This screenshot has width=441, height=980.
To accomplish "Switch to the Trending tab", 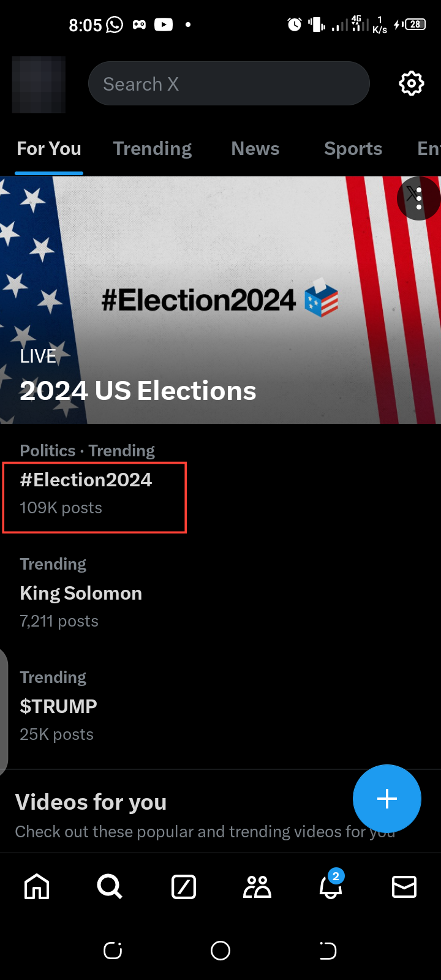I will (153, 149).
